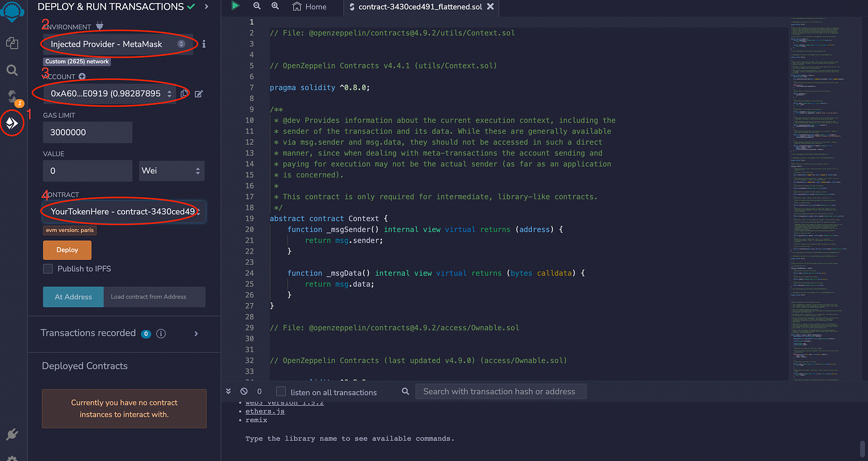The height and width of the screenshot is (461, 868).
Task: Expand the Transactions recorded section chevron
Action: point(196,333)
